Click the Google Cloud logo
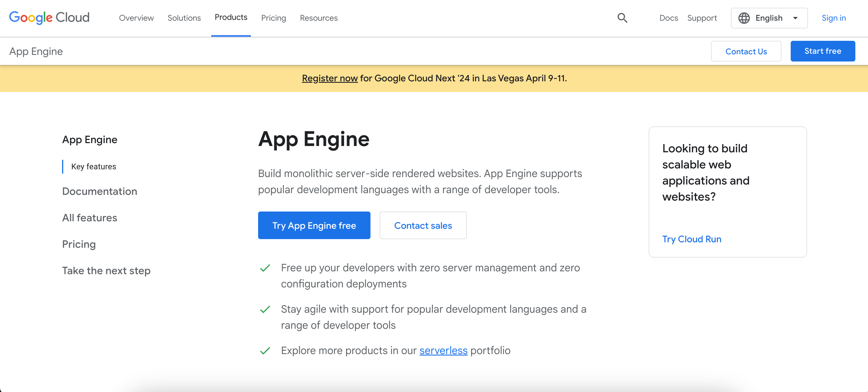The width and height of the screenshot is (868, 392). (49, 18)
